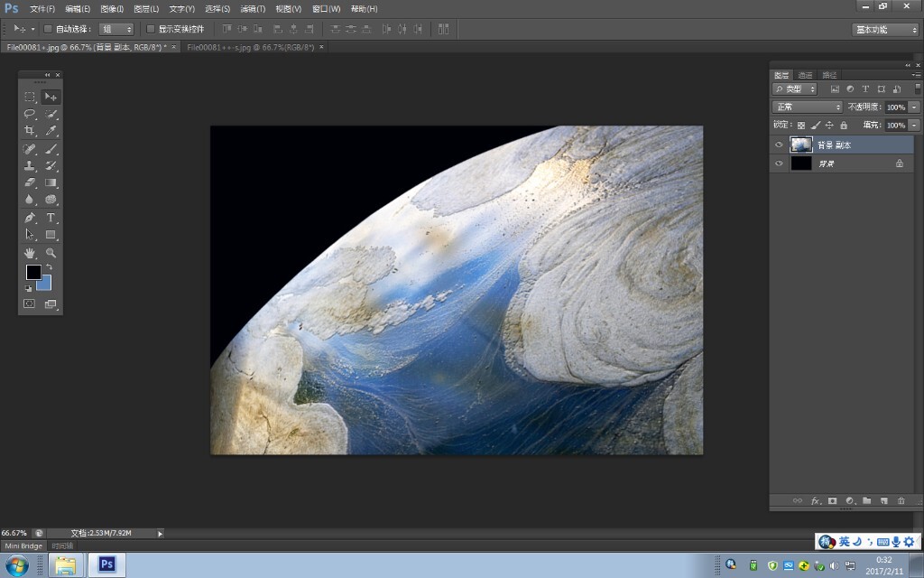Select the Clone Stamp tool

click(x=30, y=166)
